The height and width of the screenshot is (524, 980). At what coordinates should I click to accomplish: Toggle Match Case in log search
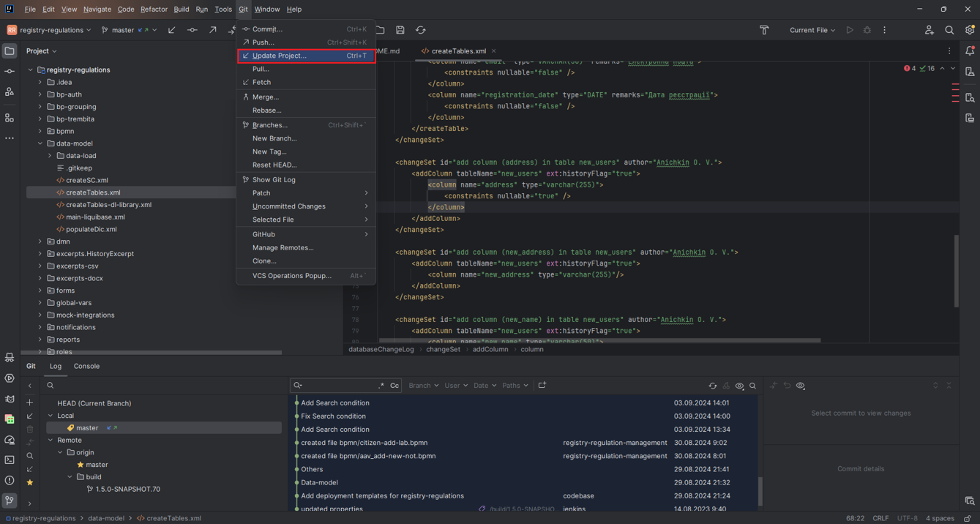point(394,386)
